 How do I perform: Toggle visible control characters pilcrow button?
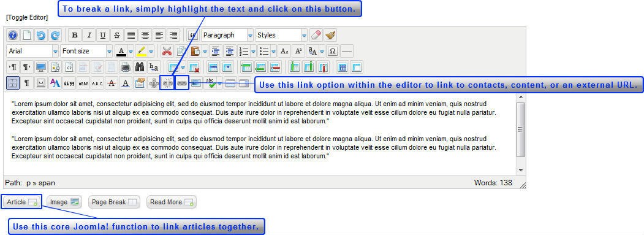pos(27,83)
